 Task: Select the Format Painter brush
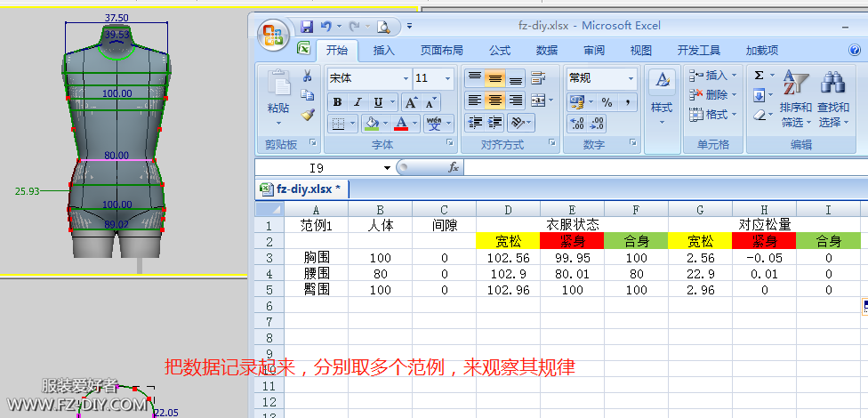click(308, 115)
